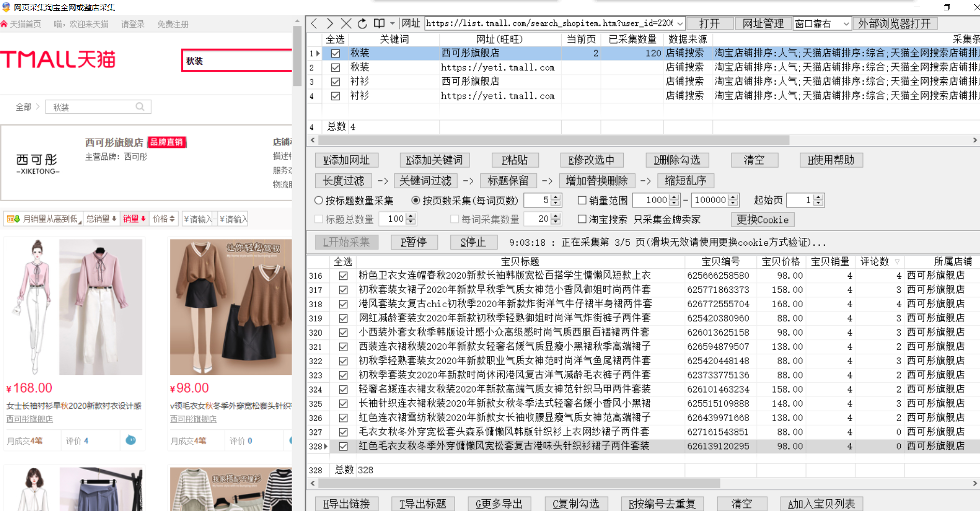Viewport: 980px width, 511px height.
Task: Click the stop loading X icon
Action: [x=346, y=23]
